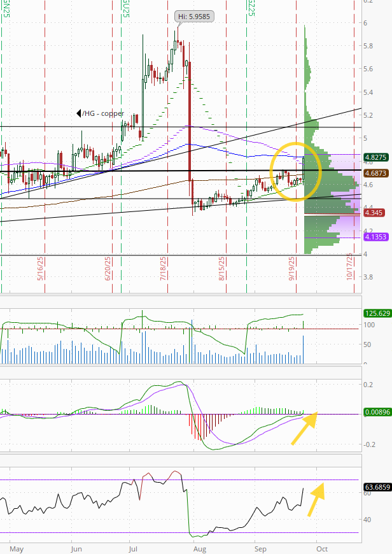Viewport: 392px width, 554px height.
Task: Select the green 4.8275 price tag
Action: tap(377, 157)
